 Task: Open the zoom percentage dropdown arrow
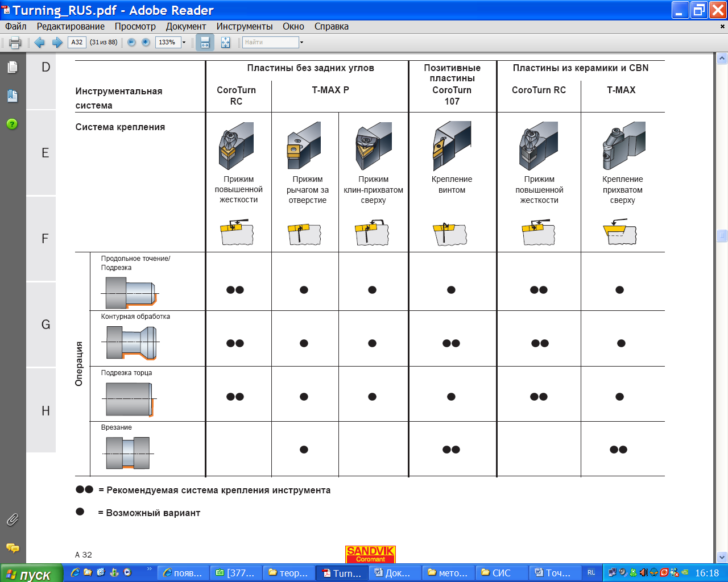[x=184, y=42]
